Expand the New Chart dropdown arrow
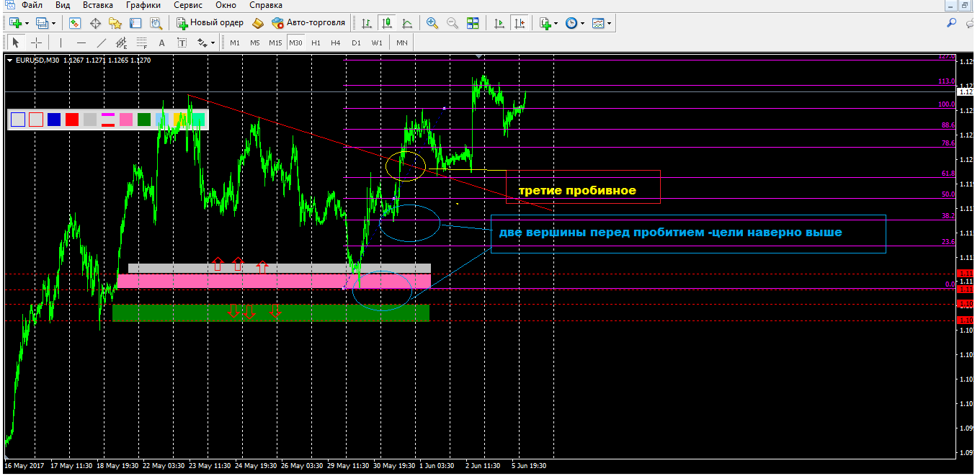The height and width of the screenshot is (476, 980). click(x=27, y=23)
